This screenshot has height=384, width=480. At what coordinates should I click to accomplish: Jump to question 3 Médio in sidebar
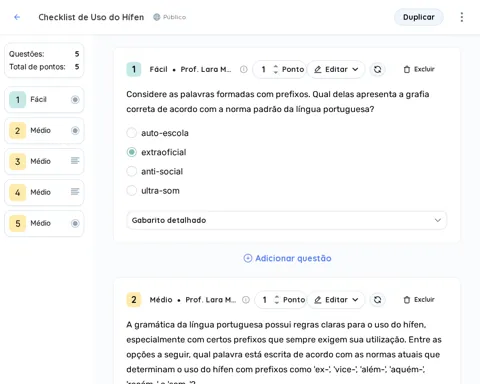coord(44,161)
